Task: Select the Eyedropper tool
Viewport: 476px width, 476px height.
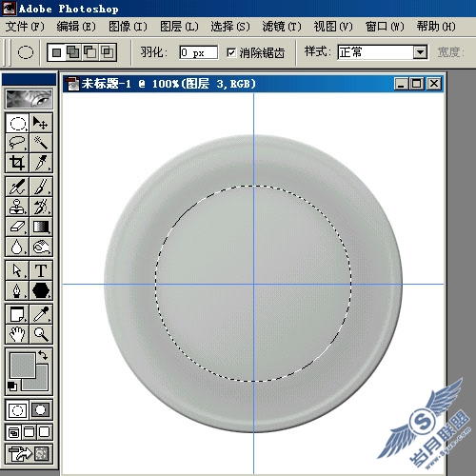Action: 41,314
